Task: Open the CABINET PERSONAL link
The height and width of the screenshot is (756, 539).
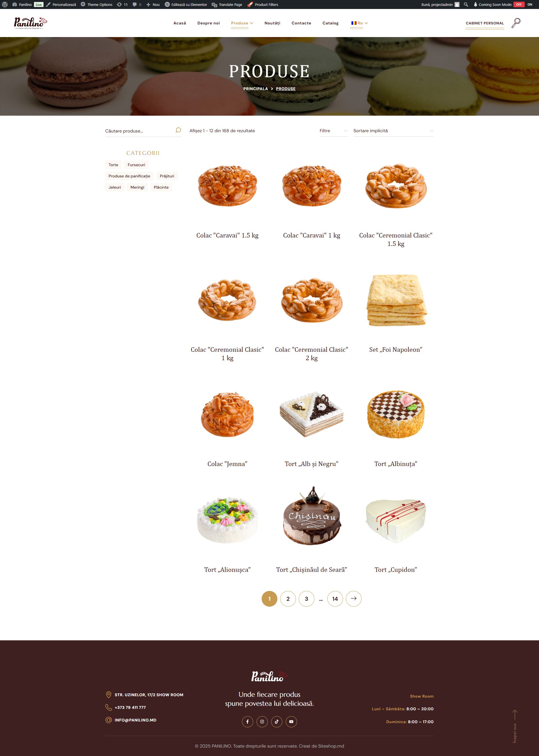Action: (485, 23)
